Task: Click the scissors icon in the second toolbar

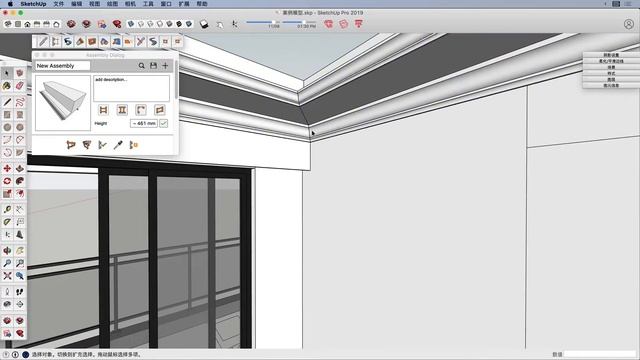Action: tap(140, 42)
